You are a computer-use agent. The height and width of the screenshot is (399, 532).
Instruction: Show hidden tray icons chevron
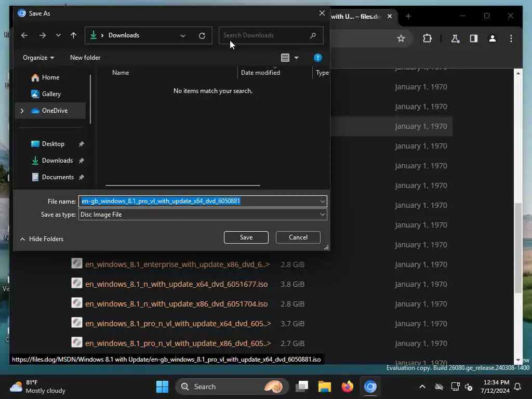click(422, 387)
